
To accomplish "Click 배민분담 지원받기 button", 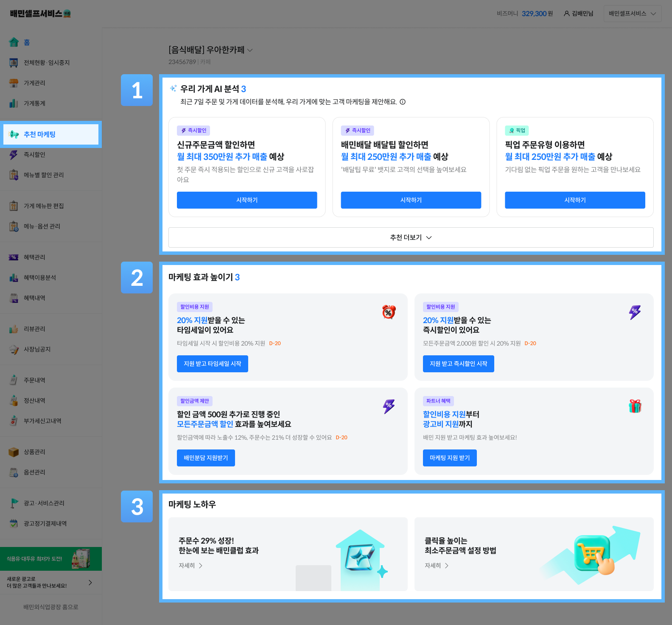I will [x=206, y=458].
